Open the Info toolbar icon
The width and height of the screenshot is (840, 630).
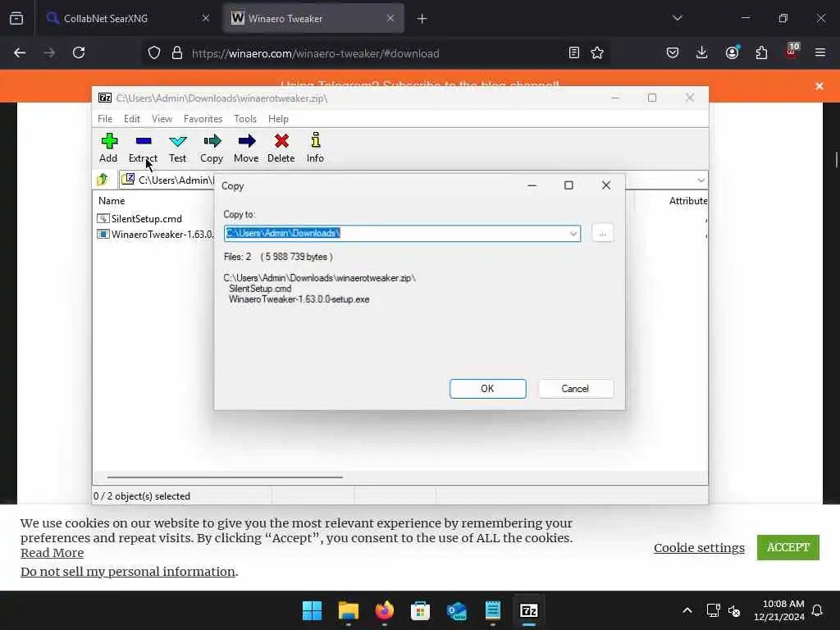tap(315, 148)
